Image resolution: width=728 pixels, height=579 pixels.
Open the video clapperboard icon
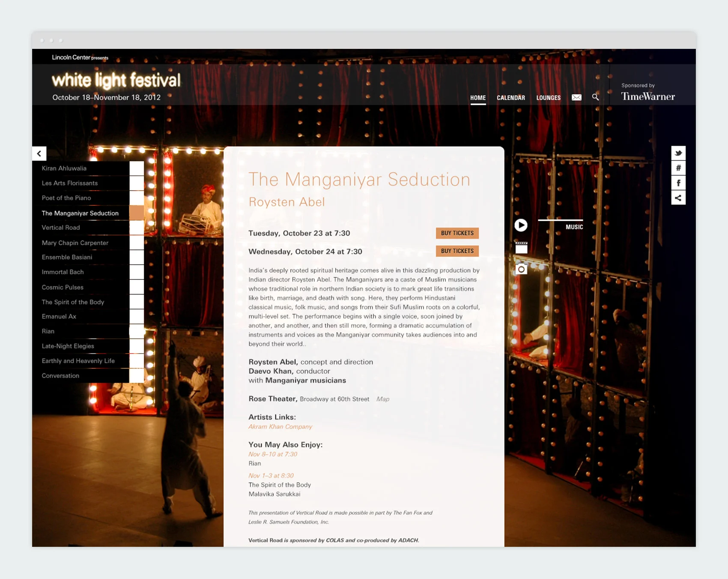[x=521, y=247]
